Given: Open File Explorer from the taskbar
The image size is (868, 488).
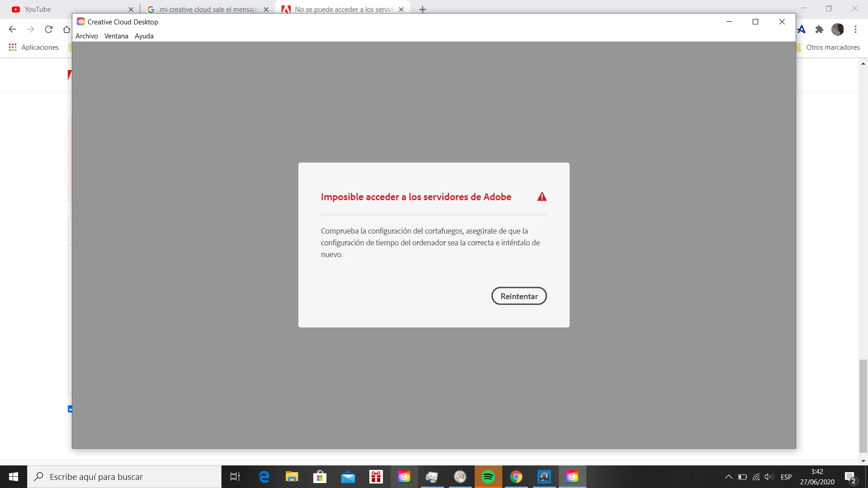Looking at the screenshot, I should pyautogui.click(x=292, y=477).
